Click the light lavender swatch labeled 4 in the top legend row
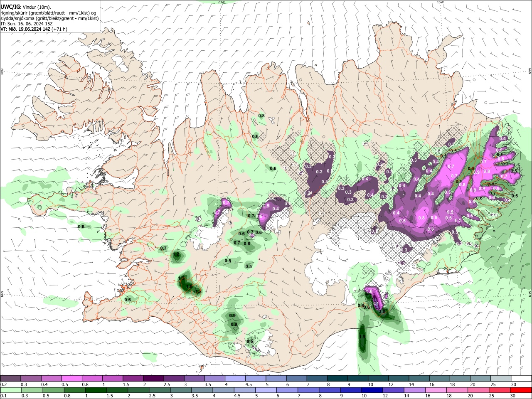This screenshot has height=399, width=532. click(x=235, y=378)
